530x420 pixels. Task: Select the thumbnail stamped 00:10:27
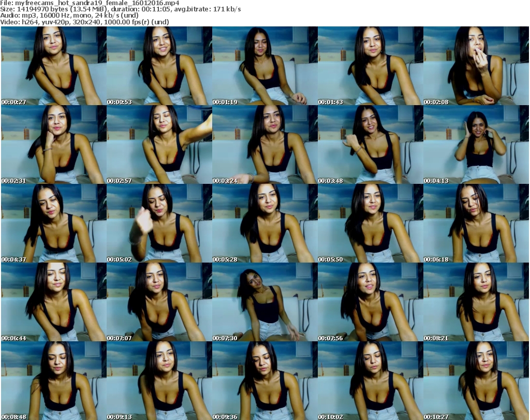tap(476, 381)
